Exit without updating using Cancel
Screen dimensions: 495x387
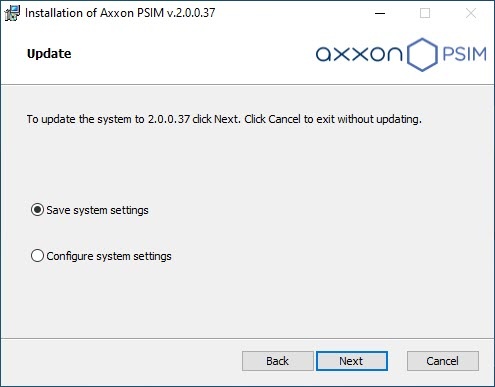pyautogui.click(x=443, y=361)
